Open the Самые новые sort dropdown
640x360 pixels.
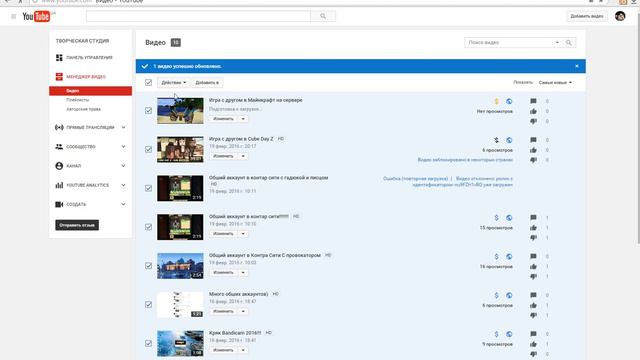pos(555,82)
